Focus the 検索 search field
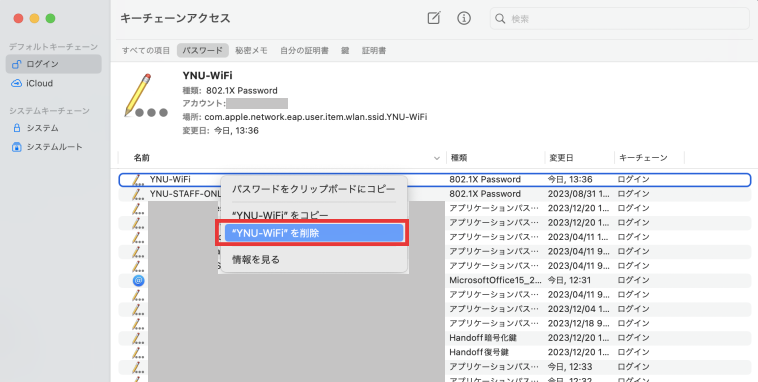The width and height of the screenshot is (758, 382). 619,19
